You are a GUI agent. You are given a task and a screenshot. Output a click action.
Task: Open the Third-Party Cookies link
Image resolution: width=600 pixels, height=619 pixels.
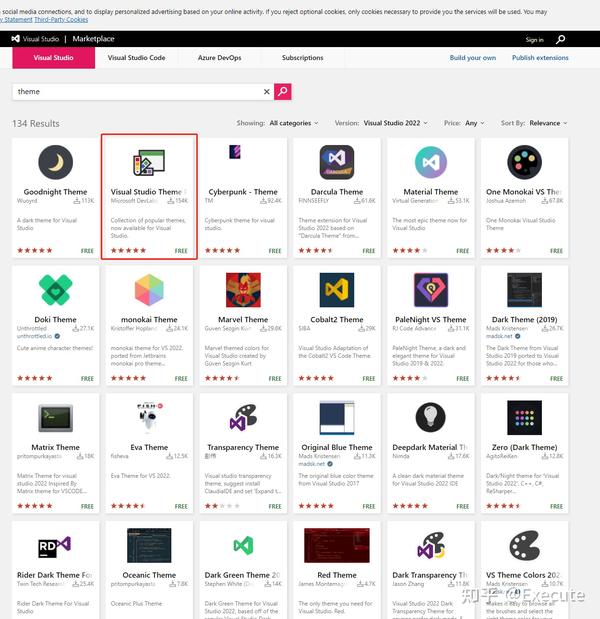[61, 19]
